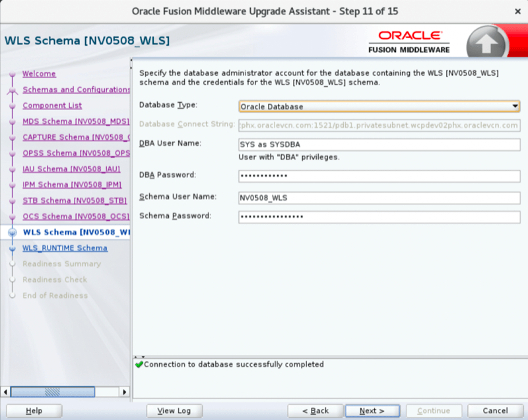The height and width of the screenshot is (420, 528).
Task: Open the Component List step
Action: [52, 105]
